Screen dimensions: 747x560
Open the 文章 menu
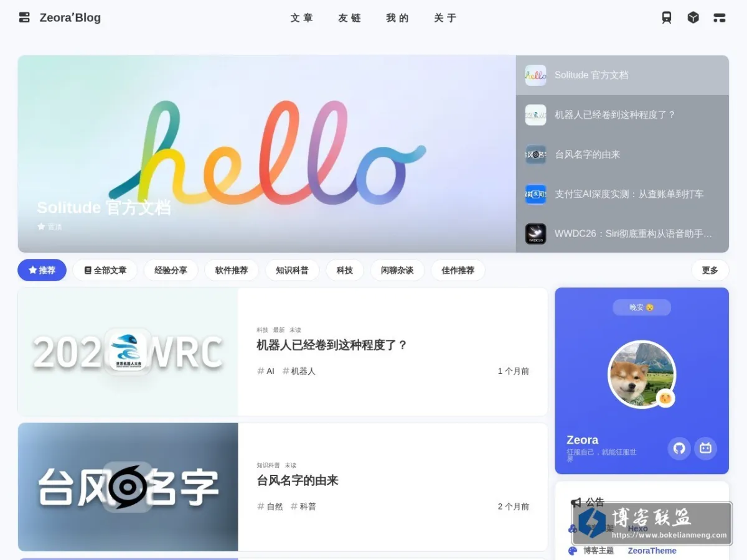pyautogui.click(x=302, y=18)
